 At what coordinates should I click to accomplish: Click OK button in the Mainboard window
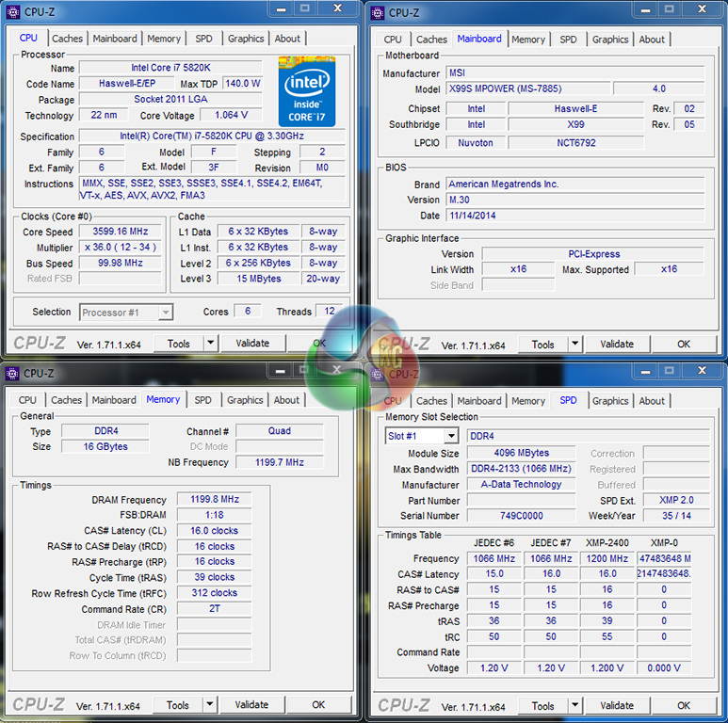coord(684,344)
